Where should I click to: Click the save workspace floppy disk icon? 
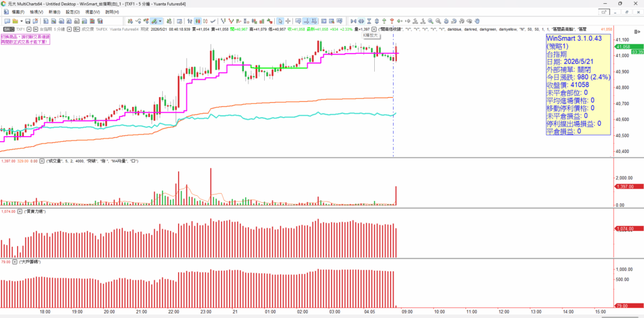pyautogui.click(x=28, y=21)
